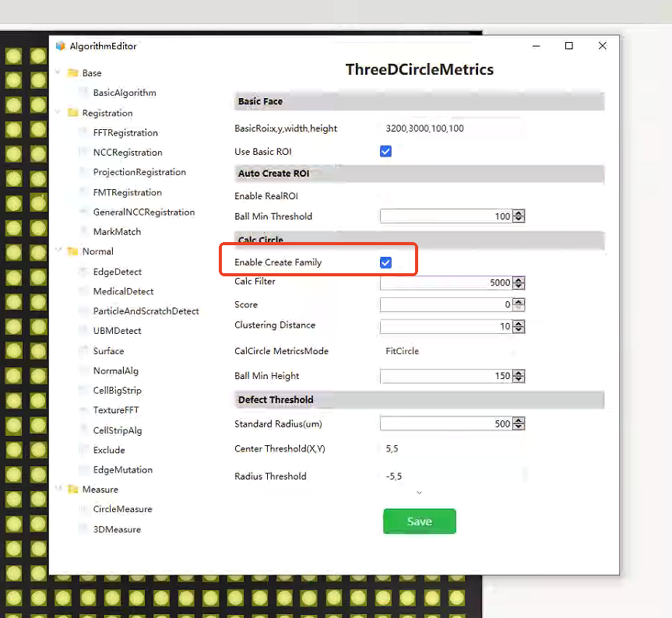
Task: Select FMTRegistration in the tree
Action: click(x=127, y=192)
